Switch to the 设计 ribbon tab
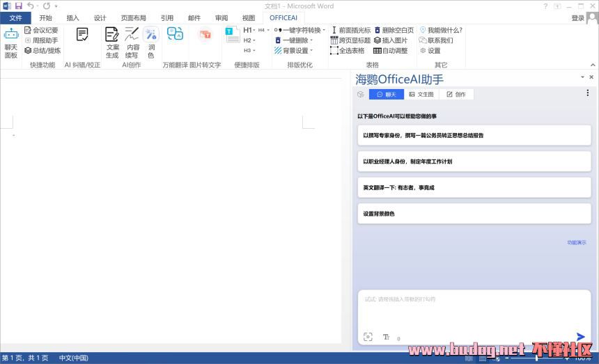The image size is (599, 364). coord(100,18)
